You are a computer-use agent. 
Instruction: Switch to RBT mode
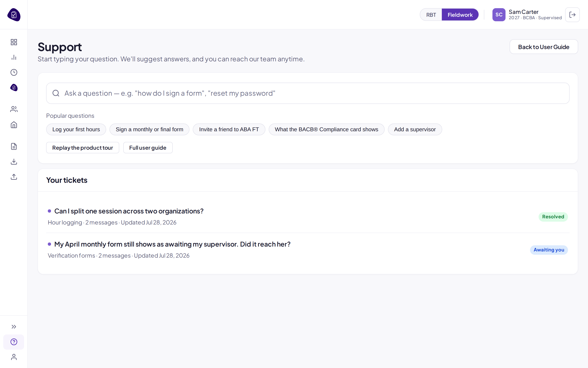tap(431, 15)
